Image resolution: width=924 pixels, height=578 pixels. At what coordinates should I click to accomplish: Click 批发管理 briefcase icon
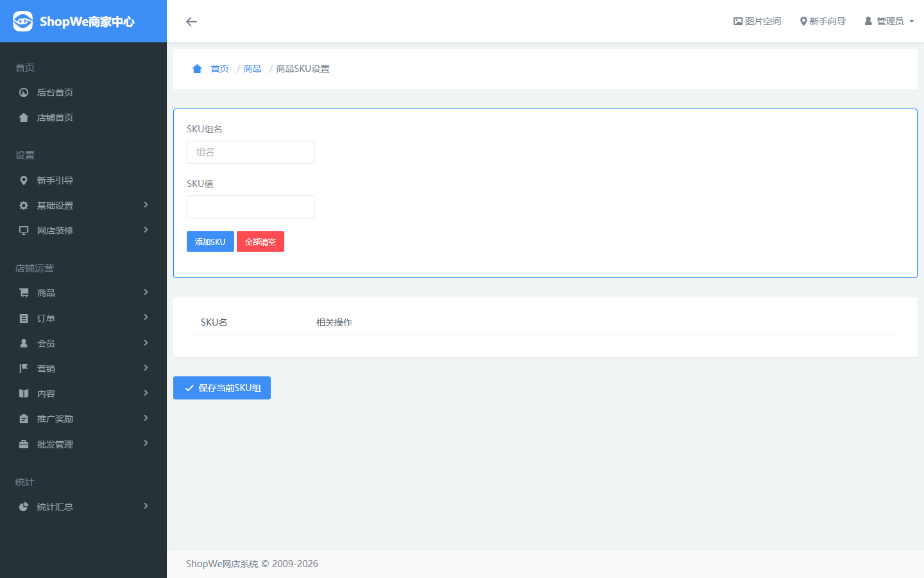(x=24, y=444)
